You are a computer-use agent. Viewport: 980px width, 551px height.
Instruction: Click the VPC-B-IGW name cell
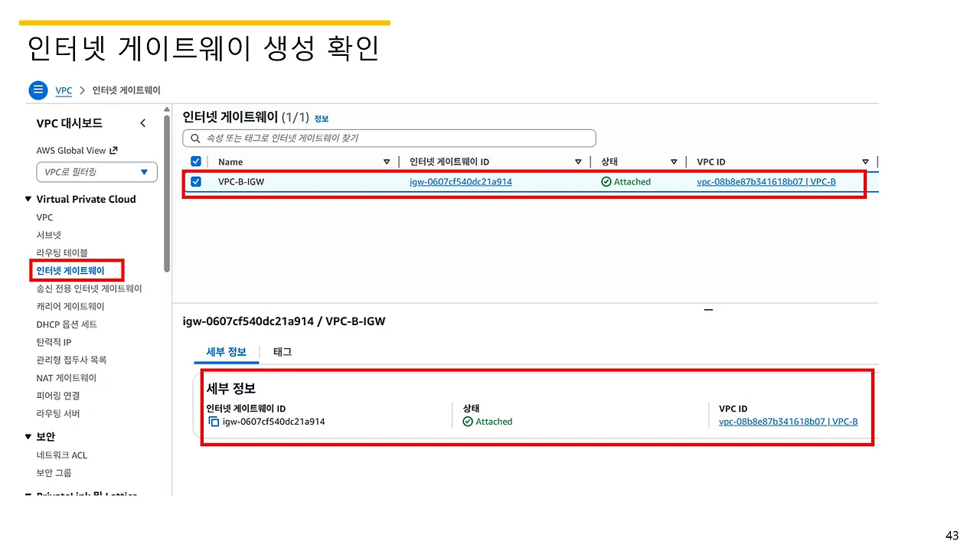[241, 182]
